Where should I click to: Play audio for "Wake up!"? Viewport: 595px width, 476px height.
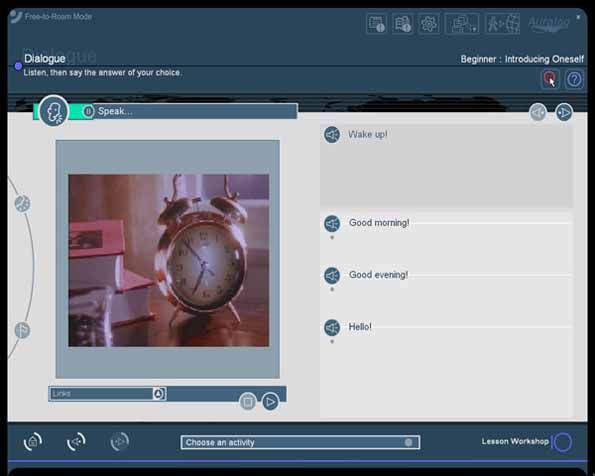(332, 135)
